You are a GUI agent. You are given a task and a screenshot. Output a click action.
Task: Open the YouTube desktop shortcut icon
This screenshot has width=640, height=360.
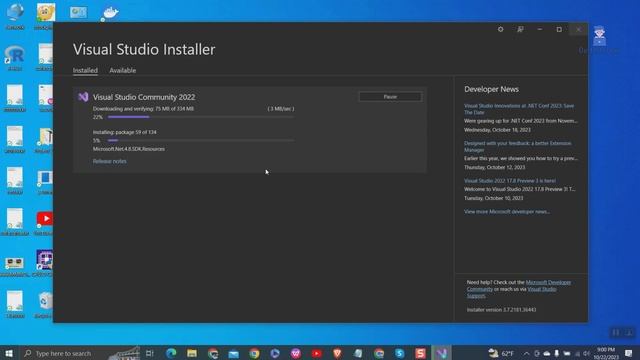45,219
